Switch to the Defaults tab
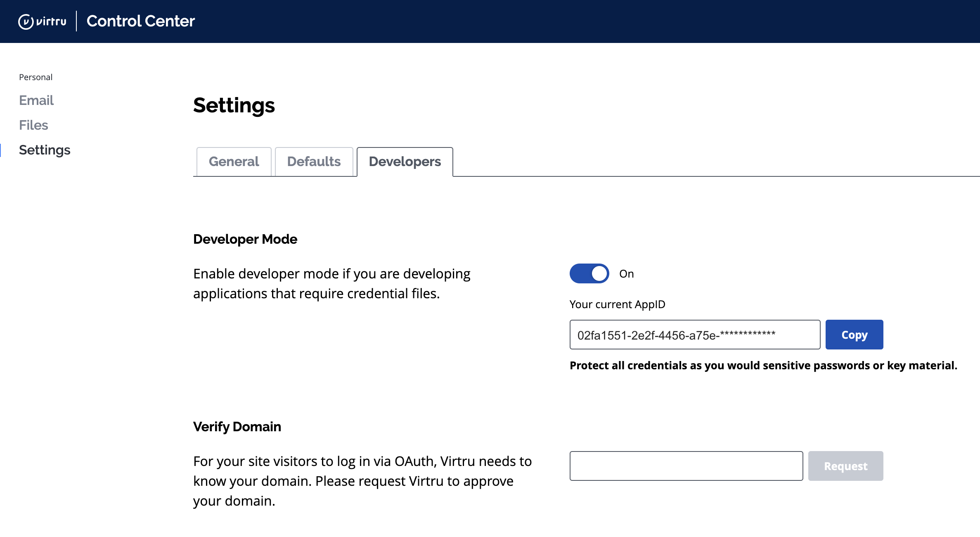The width and height of the screenshot is (980, 537). pos(314,162)
